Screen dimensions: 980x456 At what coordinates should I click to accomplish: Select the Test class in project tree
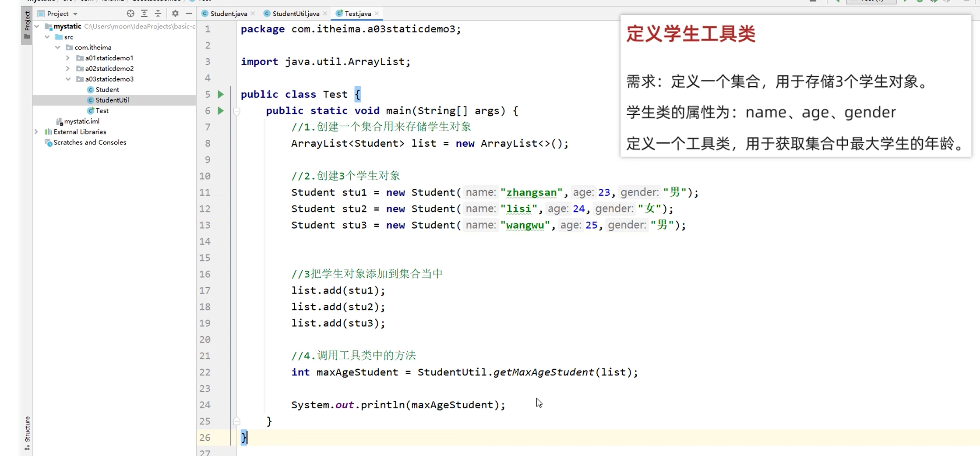[x=101, y=110]
